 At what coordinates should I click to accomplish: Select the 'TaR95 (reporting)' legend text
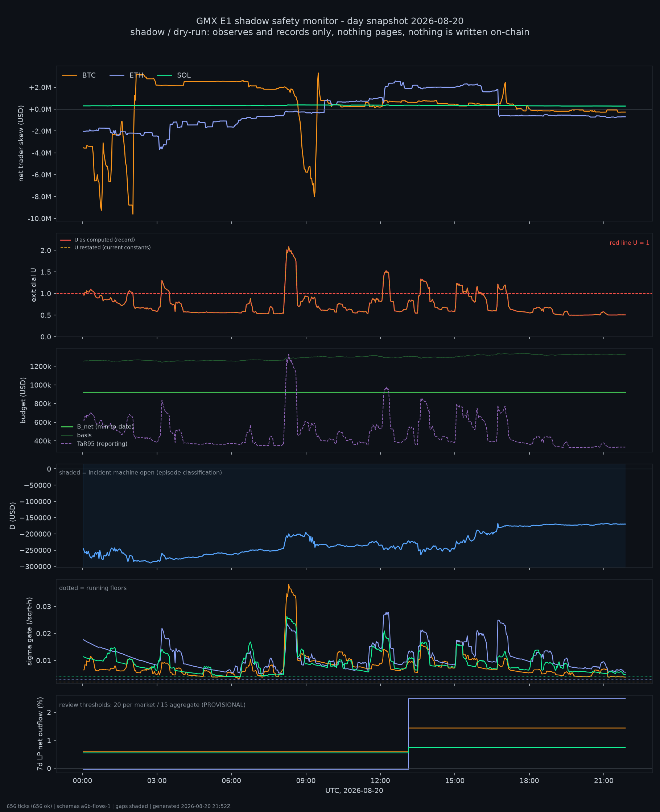point(102,444)
